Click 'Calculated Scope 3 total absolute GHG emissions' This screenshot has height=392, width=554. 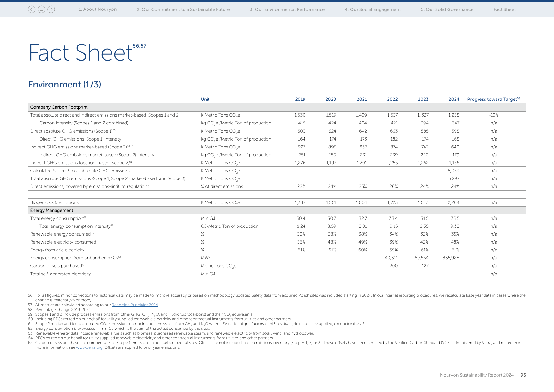[x=80, y=171]
